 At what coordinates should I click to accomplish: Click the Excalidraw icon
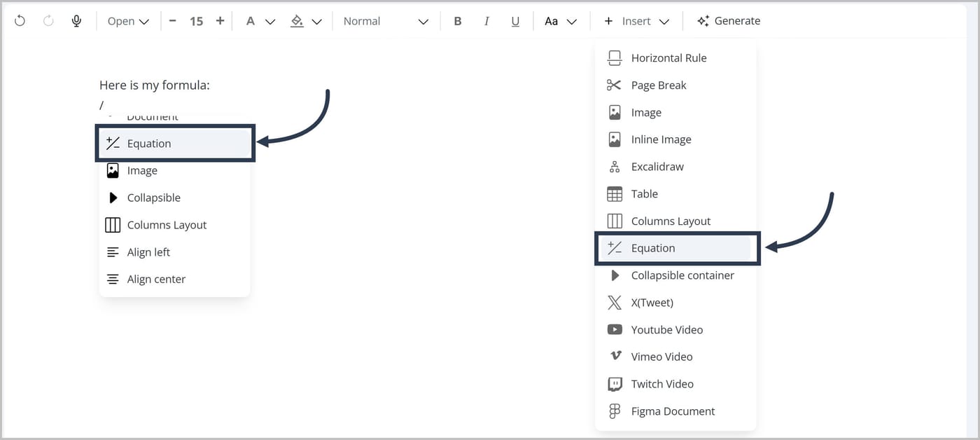pos(615,167)
